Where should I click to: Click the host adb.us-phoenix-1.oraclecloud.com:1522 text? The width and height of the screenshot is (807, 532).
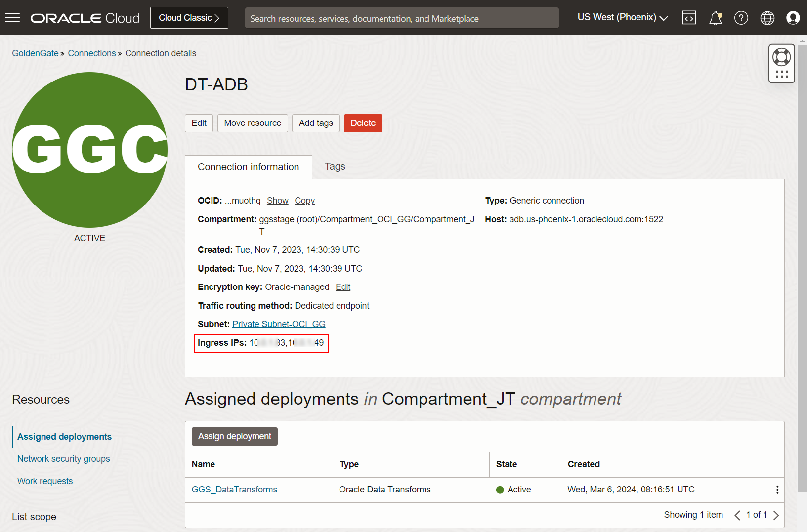coord(586,219)
